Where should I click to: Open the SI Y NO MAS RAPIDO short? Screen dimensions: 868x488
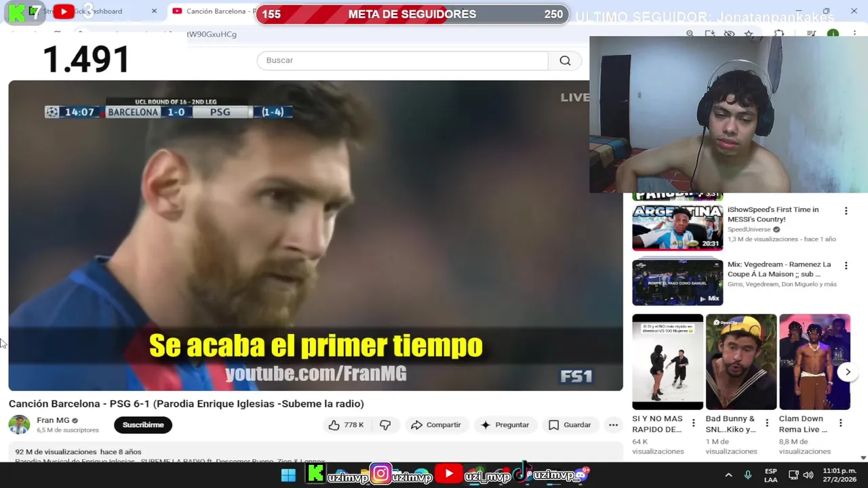click(x=667, y=362)
